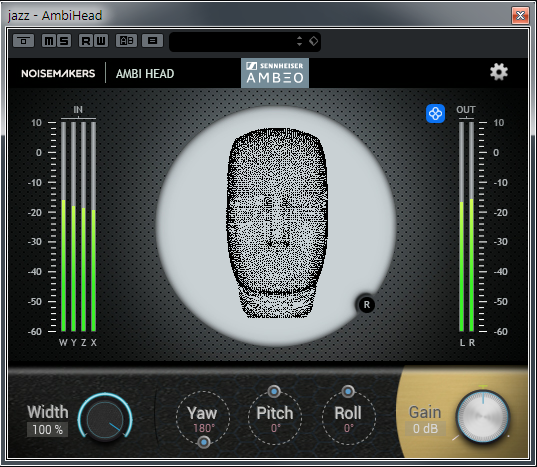Screen dimensions: 537x467
Task: Enable R read automation button
Action: pos(86,41)
